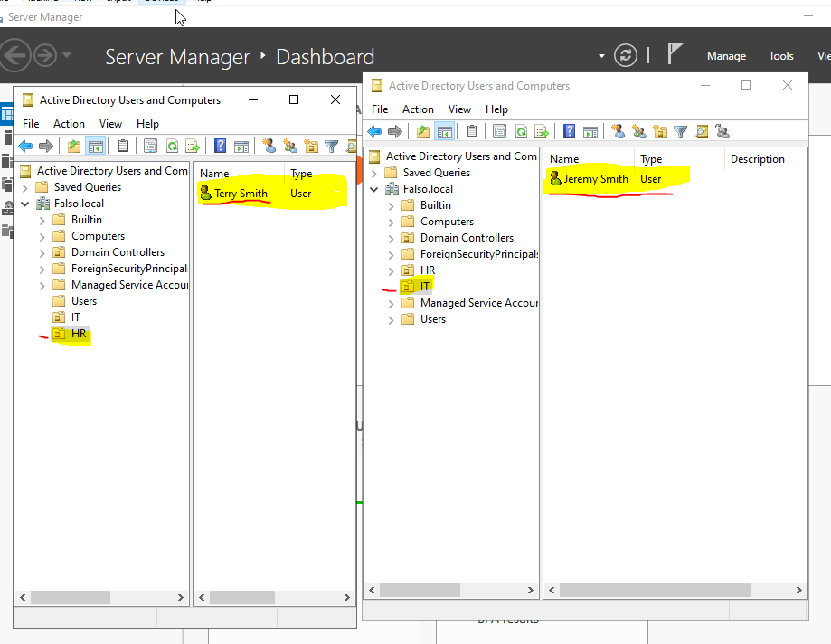Viewport: 831px width, 644px height.
Task: Open Server Manager Manage menu
Action: [726, 56]
